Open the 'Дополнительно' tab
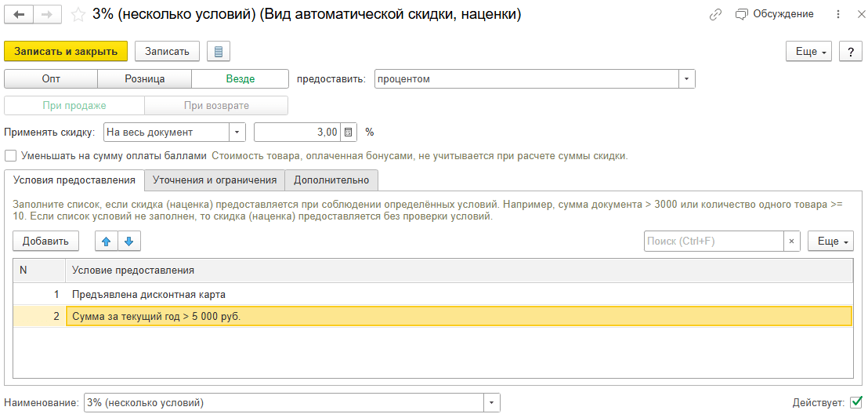 click(x=331, y=180)
